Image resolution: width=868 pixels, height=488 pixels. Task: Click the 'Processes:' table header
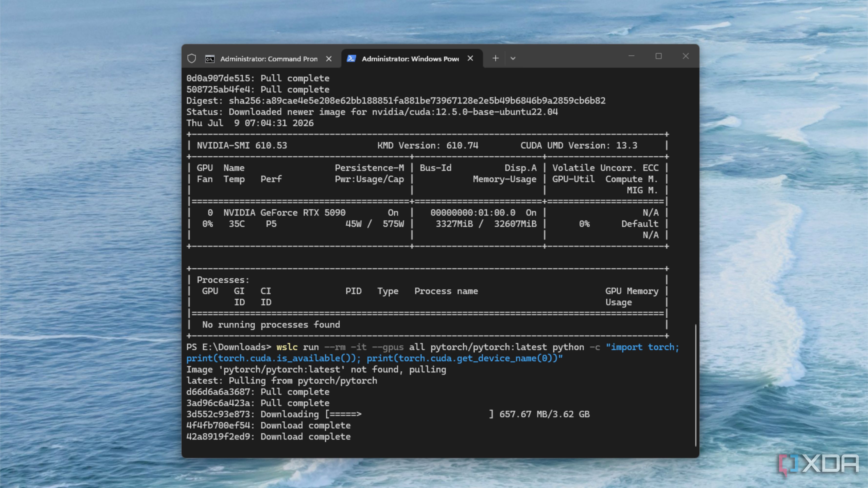coord(223,280)
